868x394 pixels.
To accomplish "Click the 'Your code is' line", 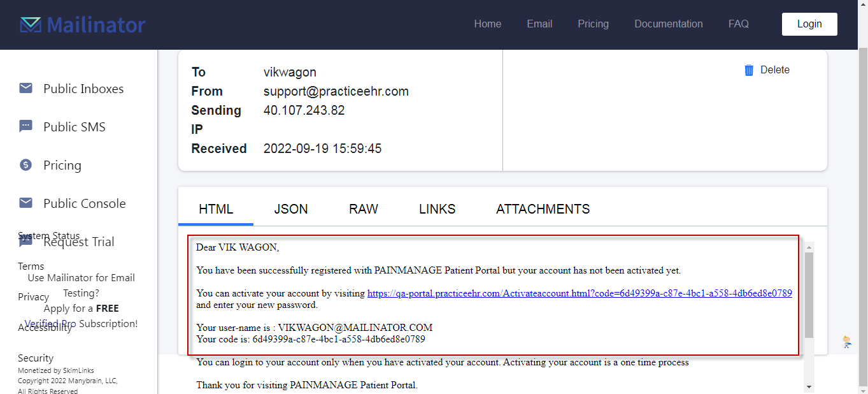I will pos(311,339).
